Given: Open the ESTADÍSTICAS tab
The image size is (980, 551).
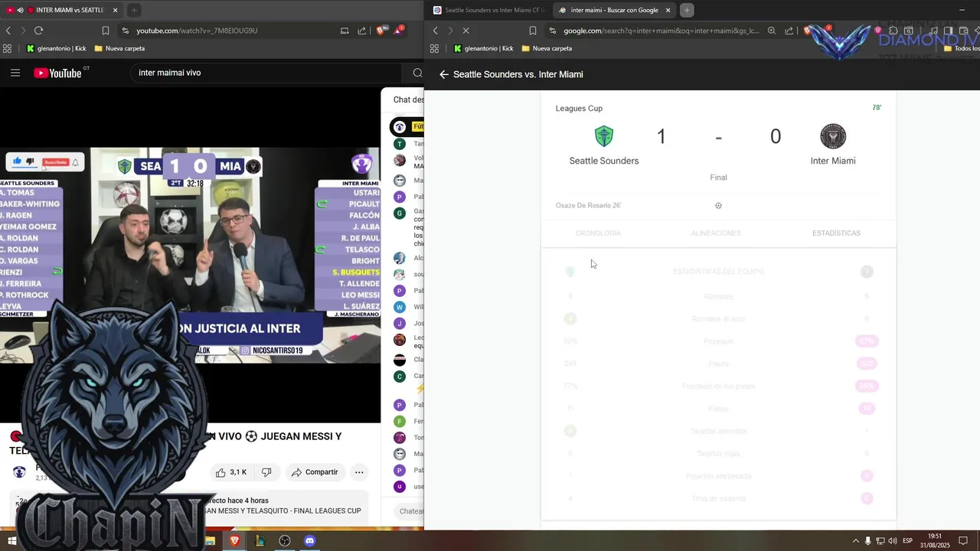Looking at the screenshot, I should (836, 233).
